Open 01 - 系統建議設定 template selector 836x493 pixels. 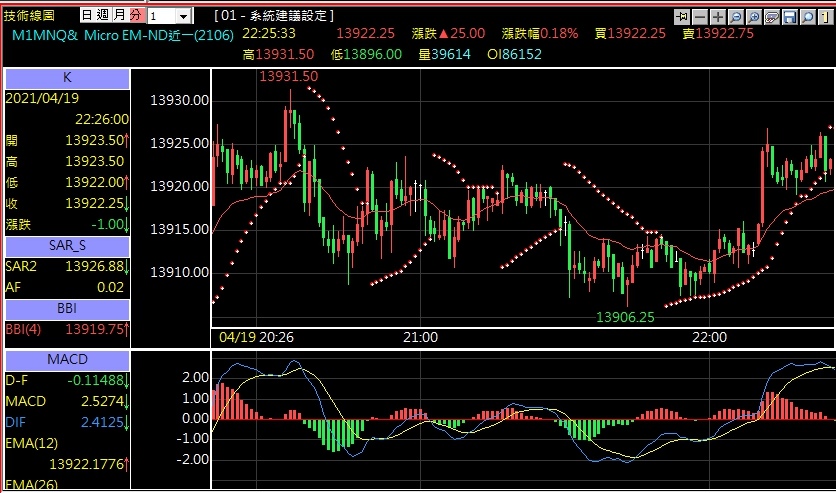pyautogui.click(x=274, y=15)
